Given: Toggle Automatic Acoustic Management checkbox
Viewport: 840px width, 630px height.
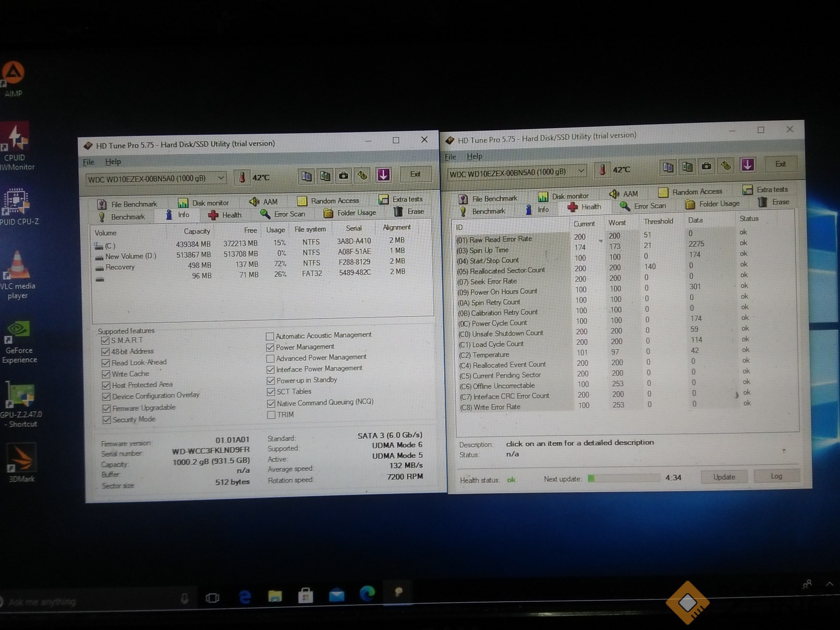Looking at the screenshot, I should tap(270, 336).
